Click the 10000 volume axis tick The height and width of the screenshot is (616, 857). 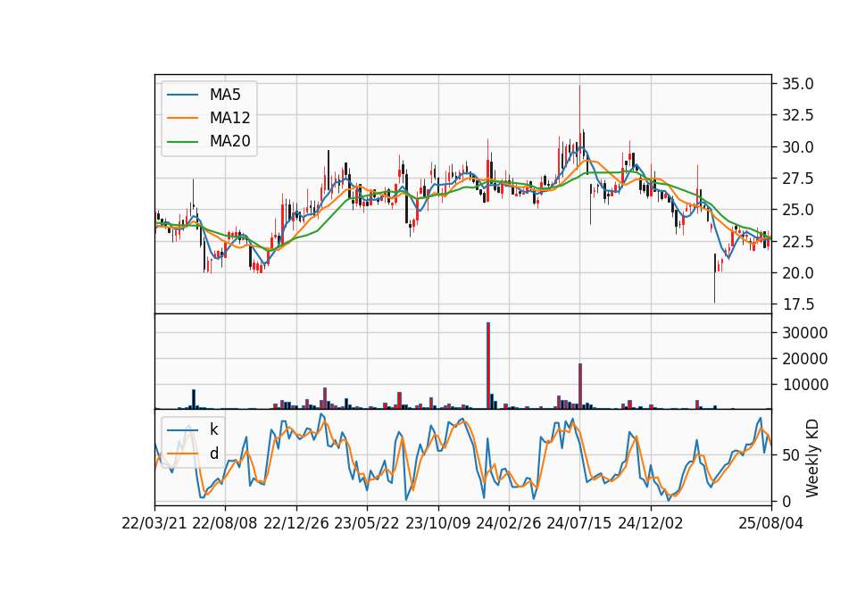coord(805,385)
